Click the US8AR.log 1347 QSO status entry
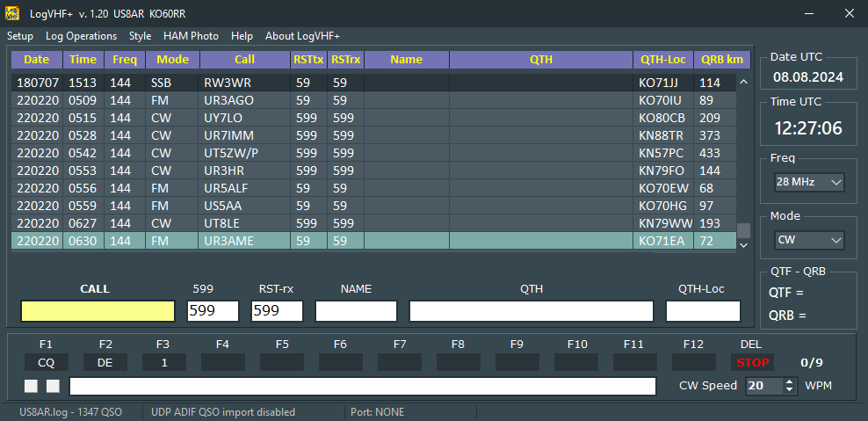The height and width of the screenshot is (421, 868). point(71,412)
